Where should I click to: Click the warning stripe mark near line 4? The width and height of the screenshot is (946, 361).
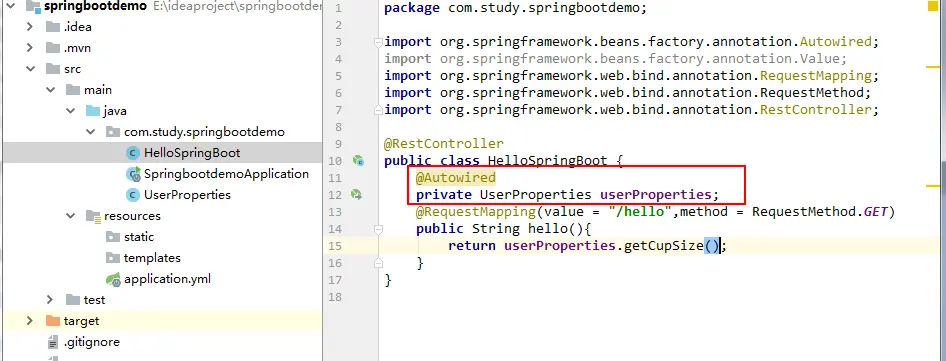coord(932,66)
